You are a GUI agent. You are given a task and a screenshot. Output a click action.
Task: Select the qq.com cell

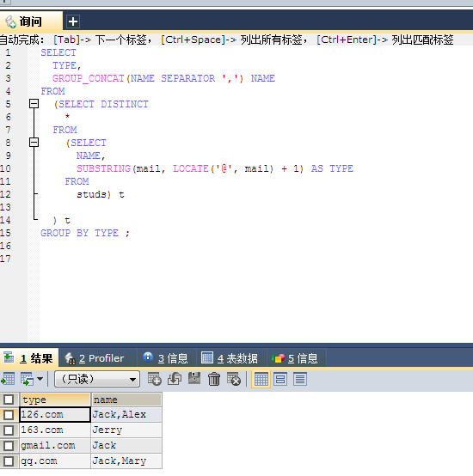pos(55,461)
